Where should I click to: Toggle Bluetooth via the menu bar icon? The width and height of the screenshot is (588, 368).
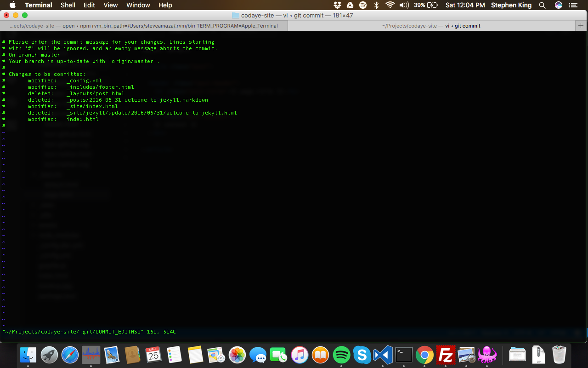(377, 6)
